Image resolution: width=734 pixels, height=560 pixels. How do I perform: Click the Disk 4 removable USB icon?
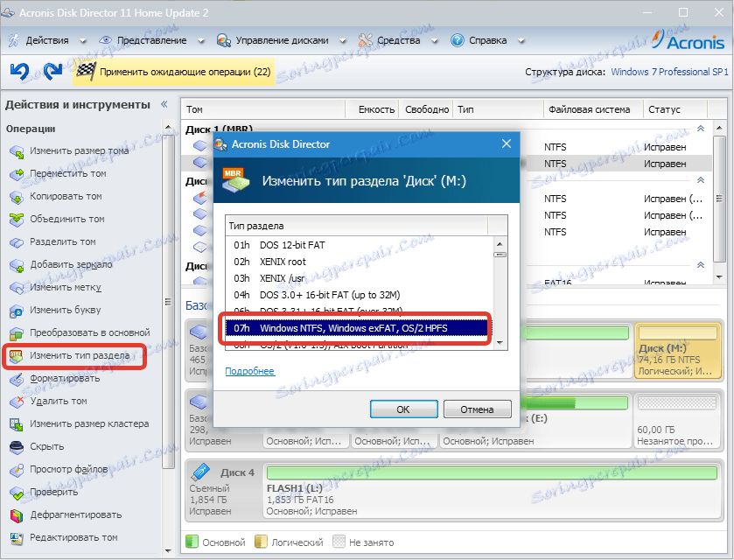click(200, 472)
